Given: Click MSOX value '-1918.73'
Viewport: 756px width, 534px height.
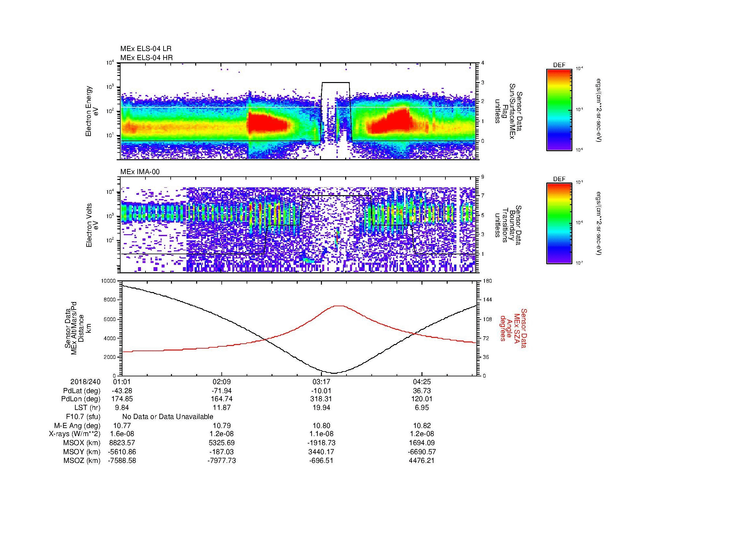Looking at the screenshot, I should point(321,443).
